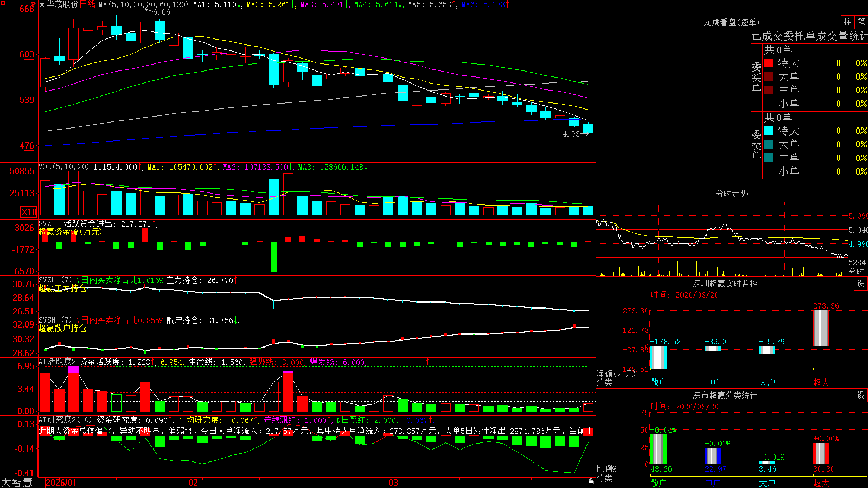Viewport: 868px width, 488px height.
Task: Click 时间: 2026/03/20 in 实时监控 panel
Action: coord(685,295)
